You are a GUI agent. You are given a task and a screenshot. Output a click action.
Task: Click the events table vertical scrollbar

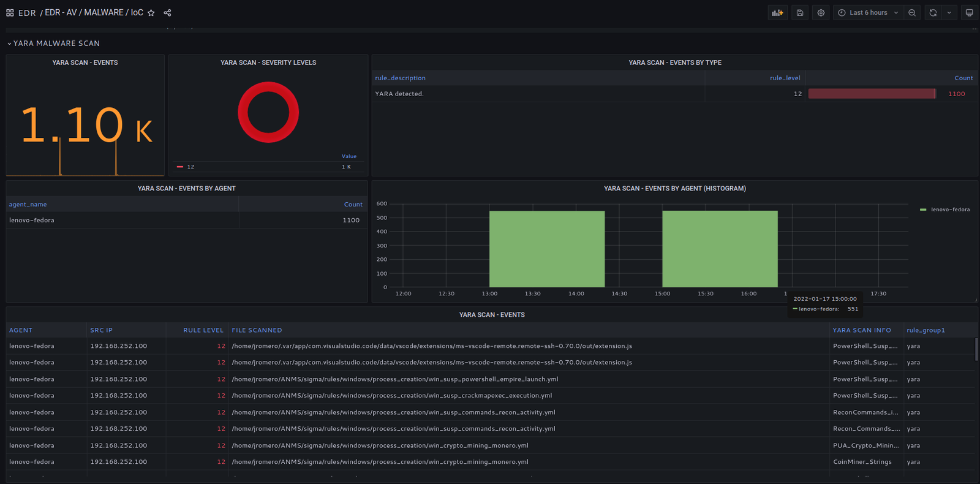pos(976,350)
